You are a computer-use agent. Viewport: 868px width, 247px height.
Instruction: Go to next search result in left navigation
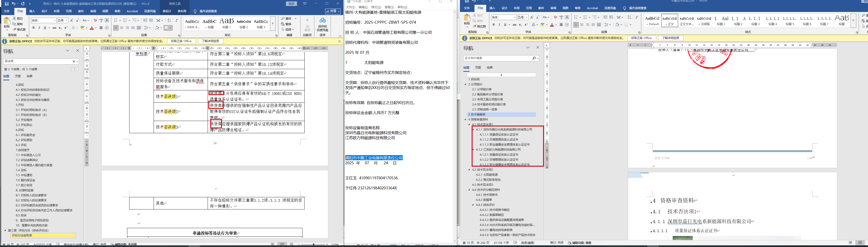pos(77,69)
